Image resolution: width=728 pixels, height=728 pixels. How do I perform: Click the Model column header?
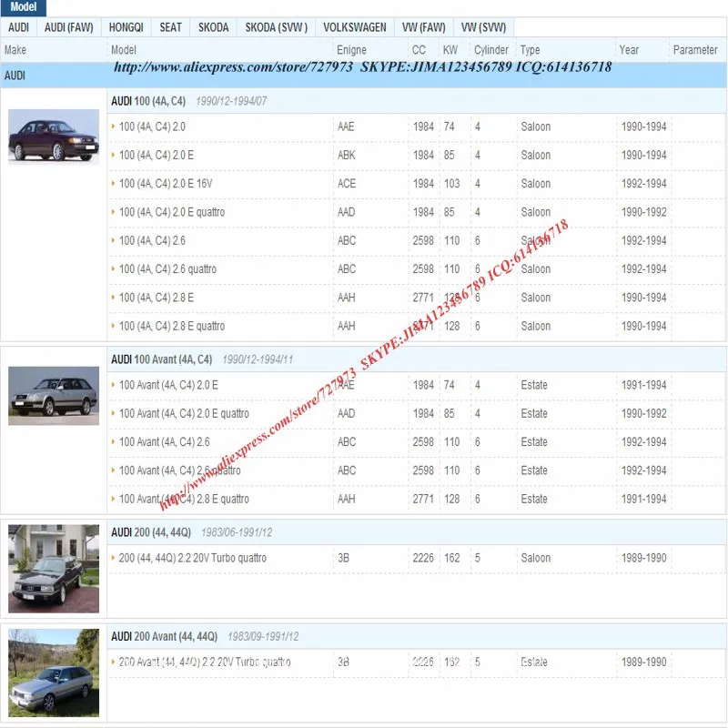coord(124,50)
